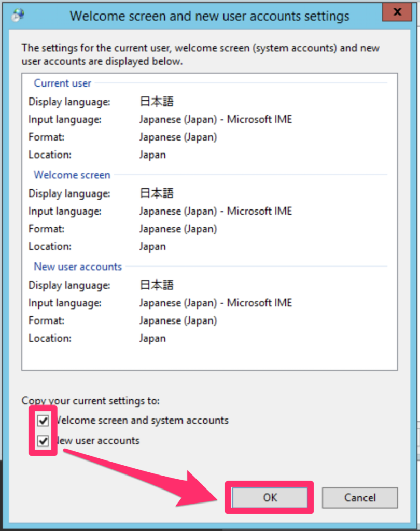Click the Current user input language Microsoft IME value
The height and width of the screenshot is (531, 420).
pos(215,120)
